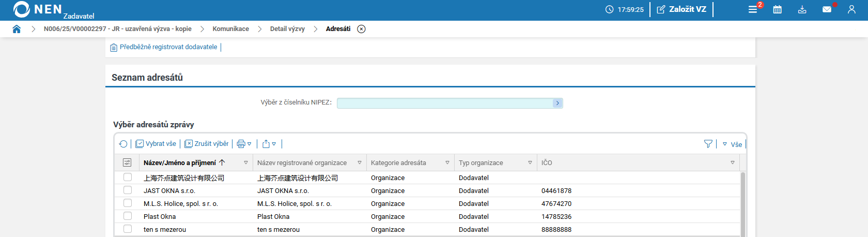Select the checkbox for JAST OKNA s.r.o.
868x237 pixels.
pos(128,190)
